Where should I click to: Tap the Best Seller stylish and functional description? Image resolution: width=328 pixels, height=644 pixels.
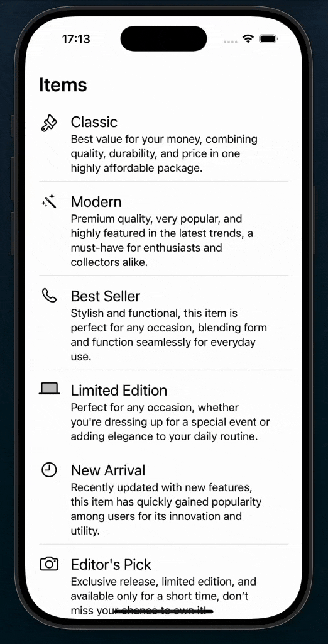pos(169,335)
